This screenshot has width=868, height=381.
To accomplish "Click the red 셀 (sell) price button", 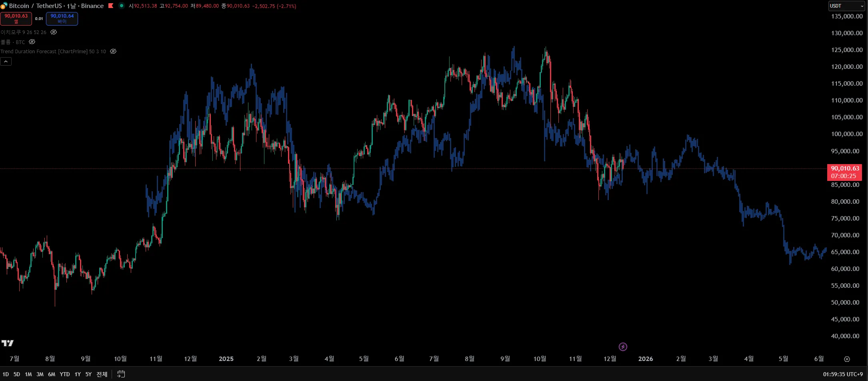I will click(16, 18).
